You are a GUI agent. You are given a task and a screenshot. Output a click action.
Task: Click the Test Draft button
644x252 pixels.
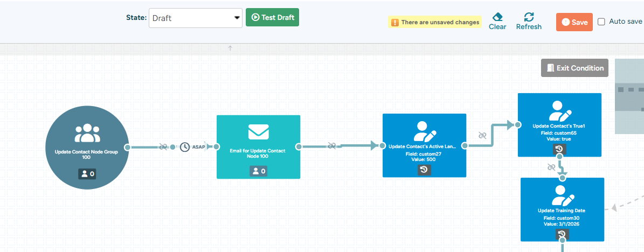point(272,17)
